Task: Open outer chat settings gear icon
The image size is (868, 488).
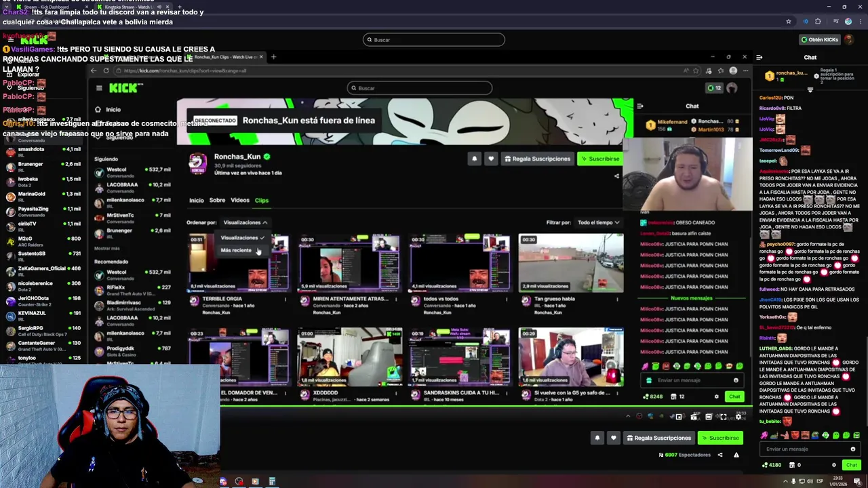Action: [833, 465]
